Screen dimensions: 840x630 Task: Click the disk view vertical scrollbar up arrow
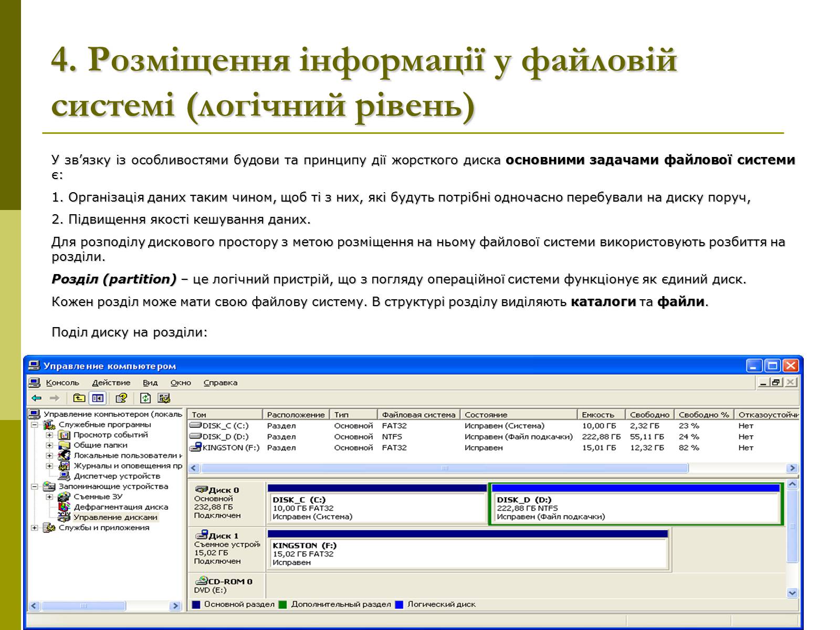(x=792, y=484)
